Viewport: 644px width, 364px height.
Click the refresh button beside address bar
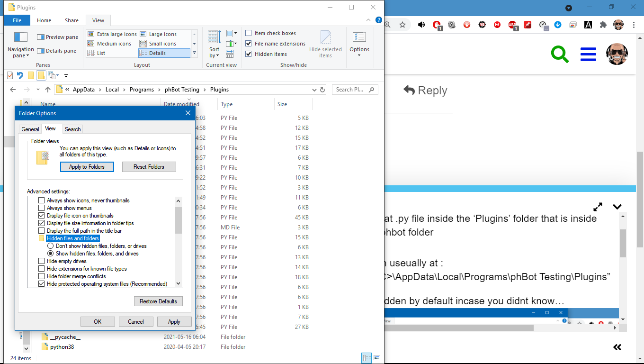tap(322, 90)
